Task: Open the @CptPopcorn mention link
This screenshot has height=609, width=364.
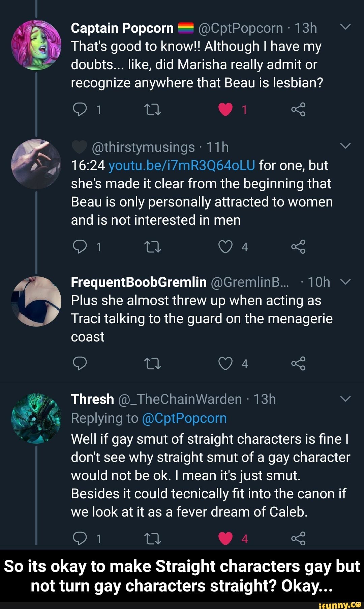Action: coord(184,418)
